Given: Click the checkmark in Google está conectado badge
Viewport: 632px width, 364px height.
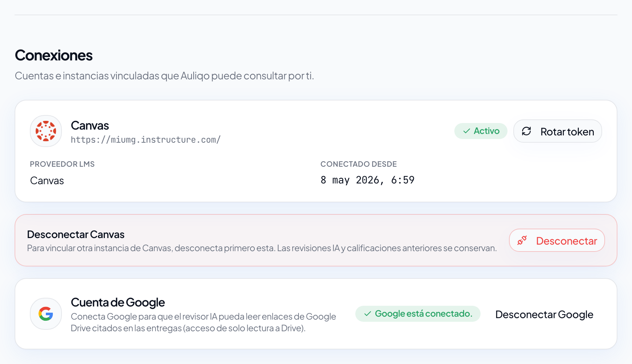Looking at the screenshot, I should coord(368,314).
